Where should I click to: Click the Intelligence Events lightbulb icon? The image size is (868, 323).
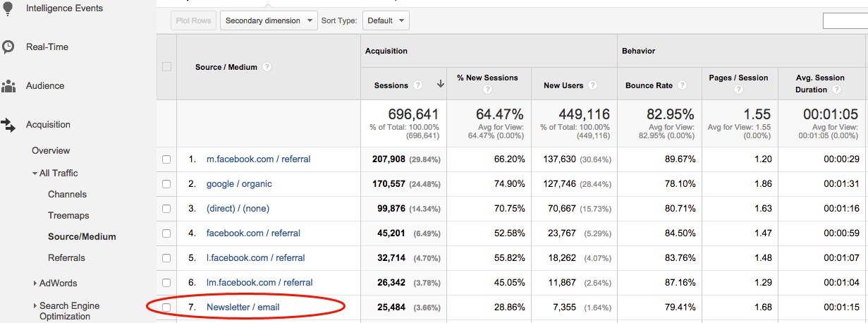8,8
